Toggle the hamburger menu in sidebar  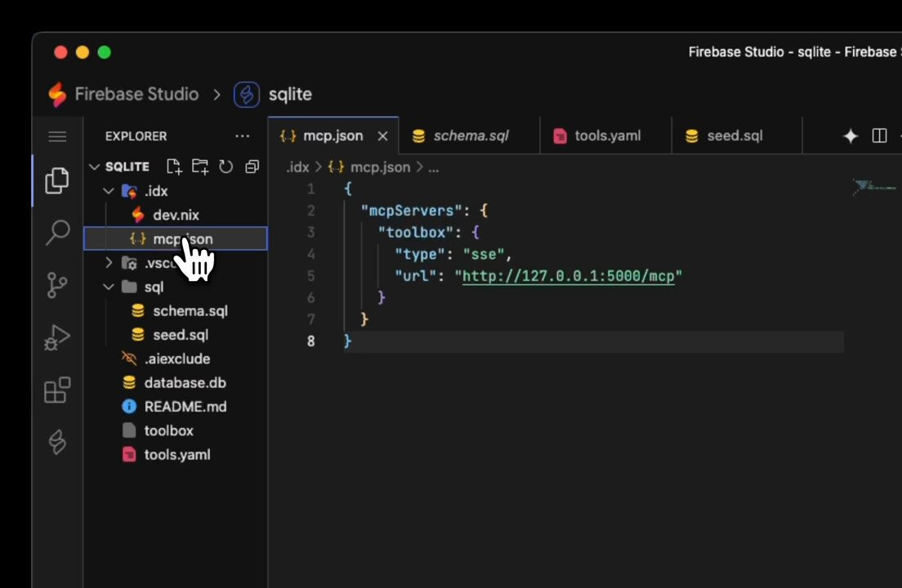tap(57, 137)
